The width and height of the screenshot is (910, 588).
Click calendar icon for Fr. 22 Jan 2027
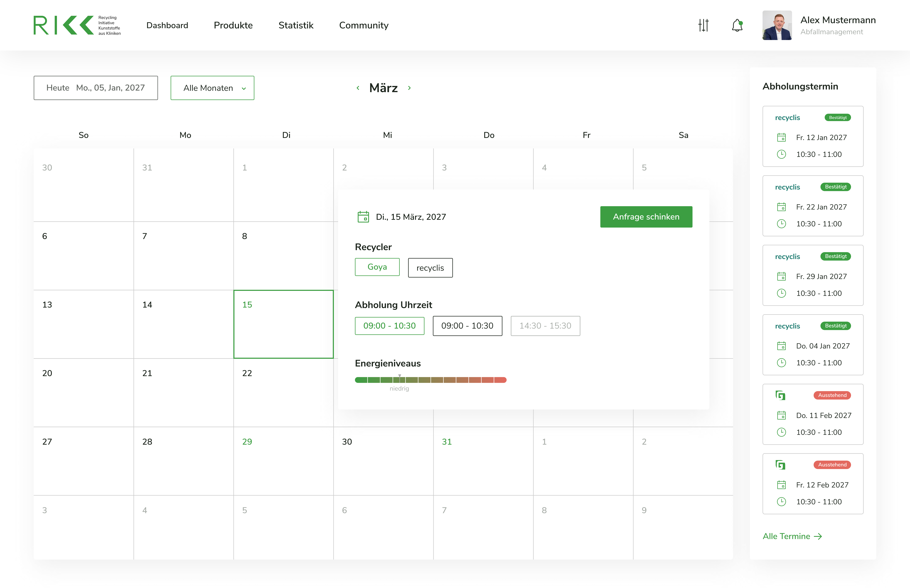click(x=781, y=207)
